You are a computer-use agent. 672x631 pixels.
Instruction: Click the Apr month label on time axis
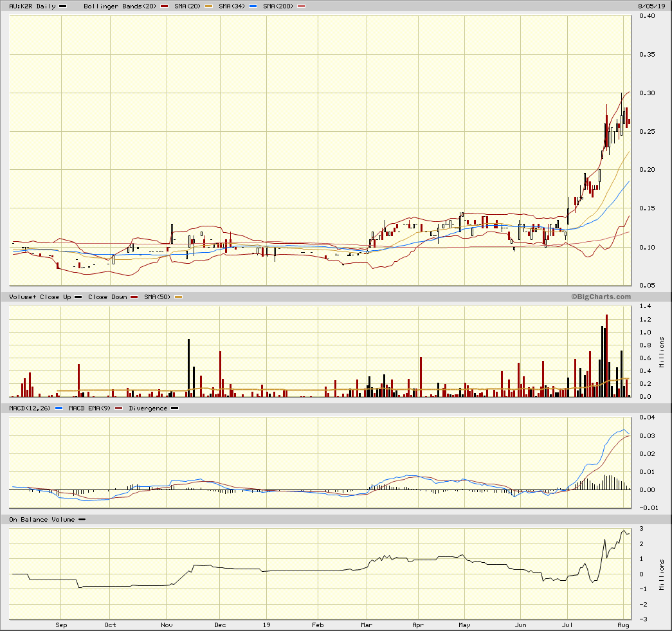click(x=418, y=625)
